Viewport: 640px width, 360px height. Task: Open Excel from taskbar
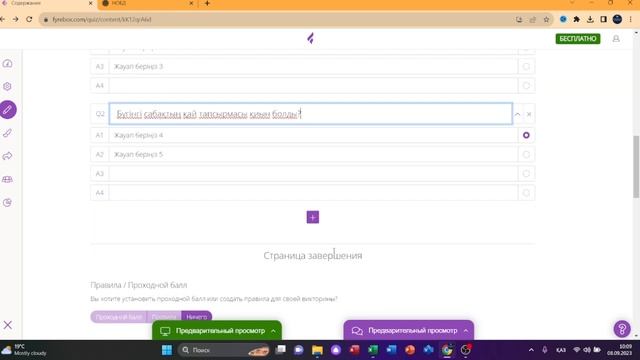click(373, 350)
